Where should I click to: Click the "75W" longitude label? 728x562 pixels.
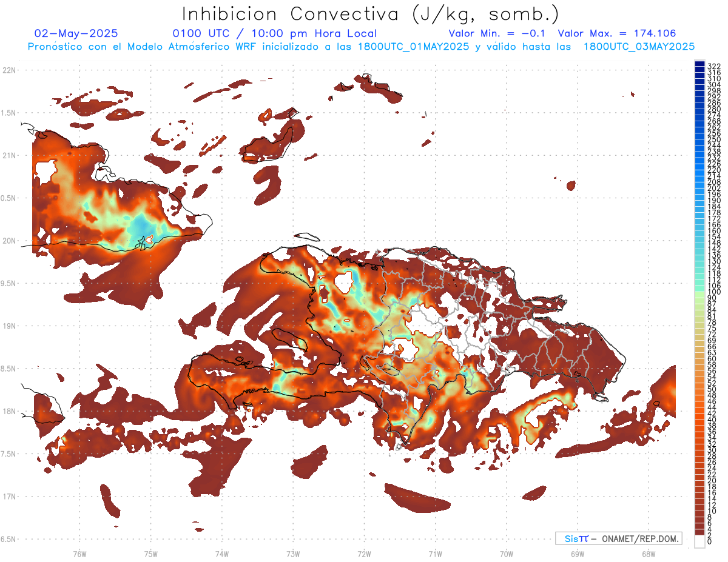tap(150, 554)
